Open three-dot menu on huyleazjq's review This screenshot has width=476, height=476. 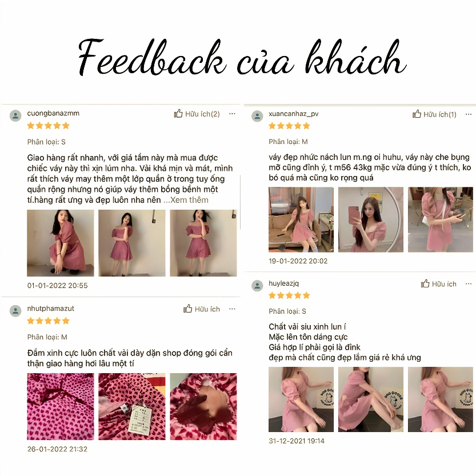click(469, 284)
